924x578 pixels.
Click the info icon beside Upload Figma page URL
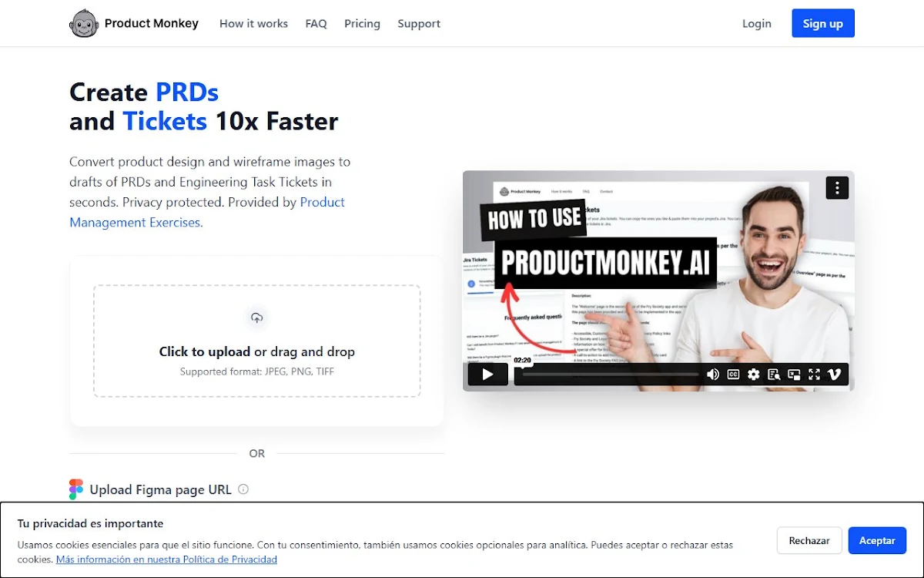tap(243, 489)
